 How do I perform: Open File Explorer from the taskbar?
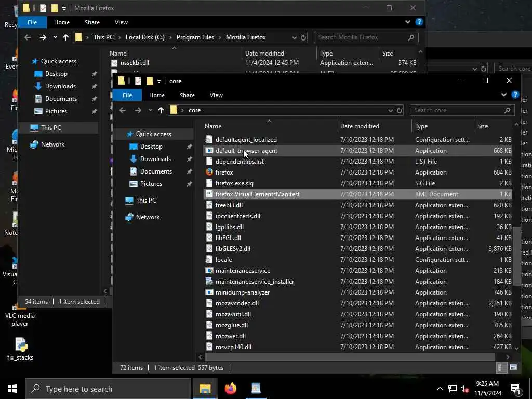point(205,389)
